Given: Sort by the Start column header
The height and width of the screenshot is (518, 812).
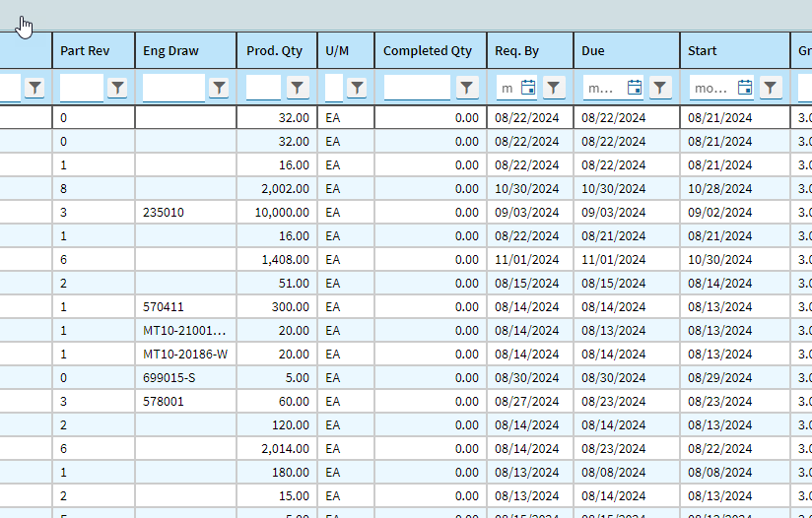Looking at the screenshot, I should 735,50.
